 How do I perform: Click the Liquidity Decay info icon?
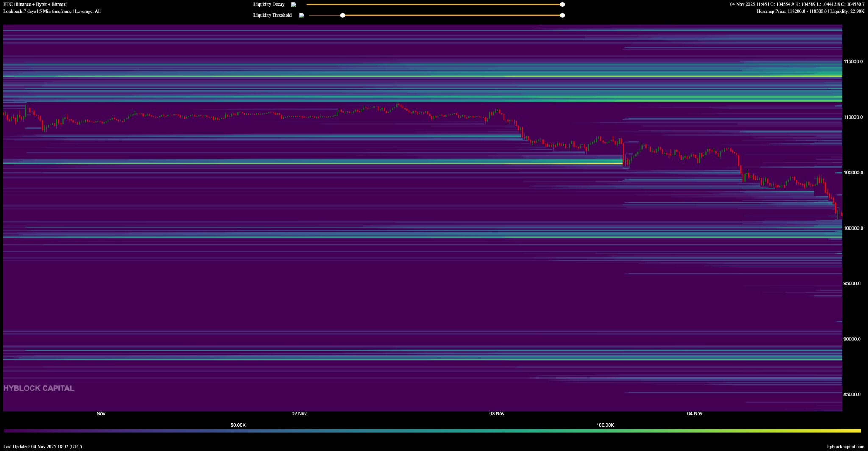pos(293,5)
